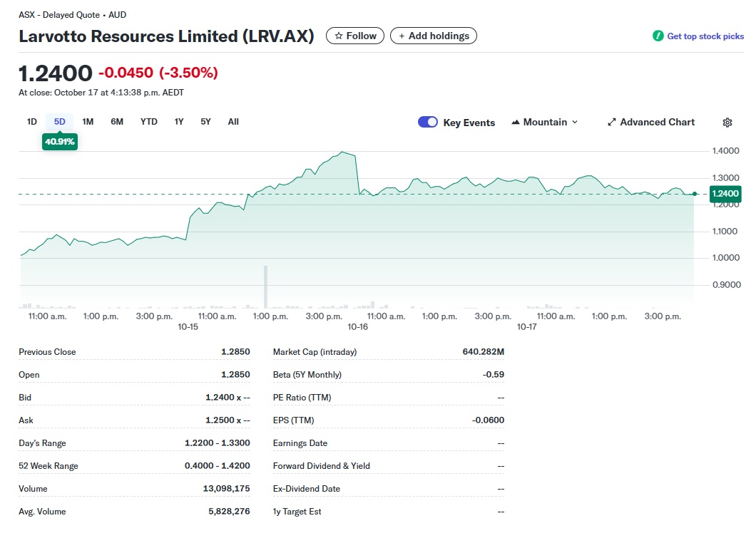756x533 pixels.
Task: Select the 1D time range tab
Action: coord(32,122)
